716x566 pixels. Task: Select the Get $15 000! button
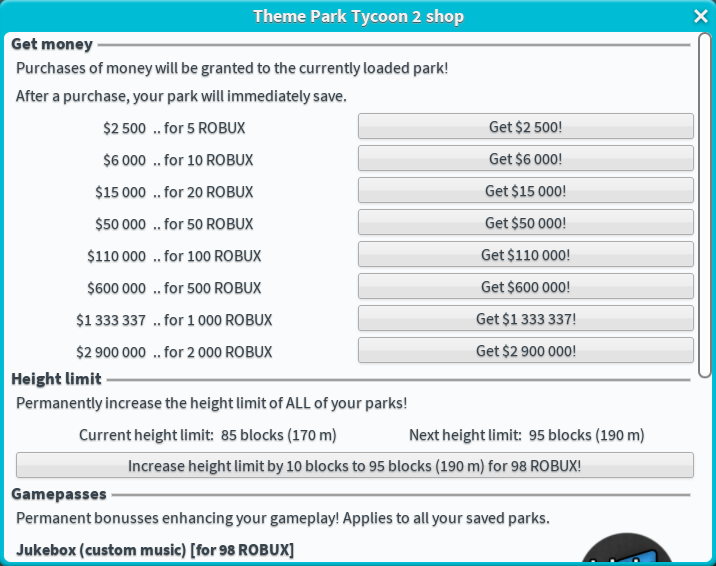pos(526,190)
